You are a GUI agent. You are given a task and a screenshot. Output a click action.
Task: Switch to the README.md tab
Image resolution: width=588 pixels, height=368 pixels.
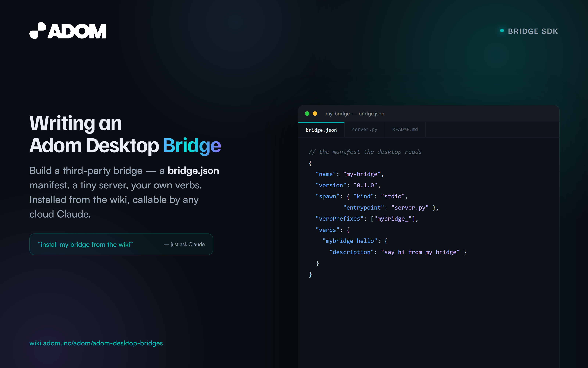[x=405, y=130]
